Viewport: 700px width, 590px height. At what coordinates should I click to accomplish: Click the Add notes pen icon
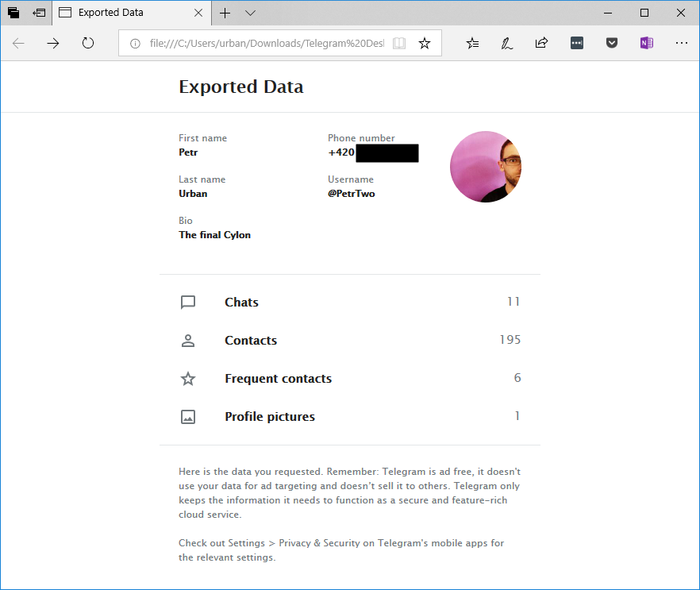506,44
